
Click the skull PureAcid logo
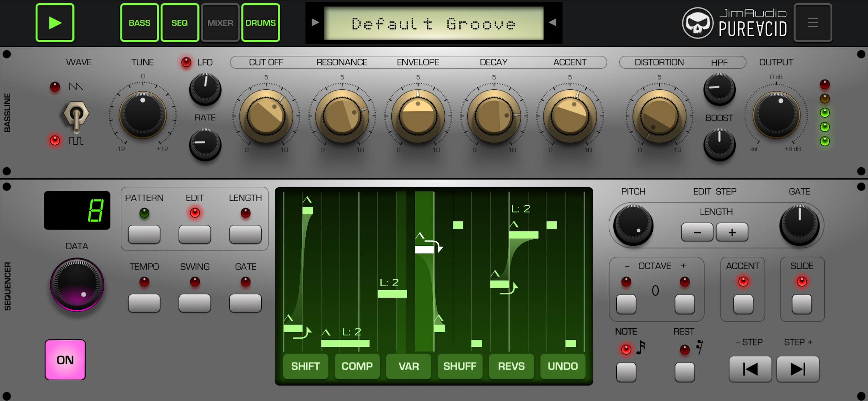697,23
